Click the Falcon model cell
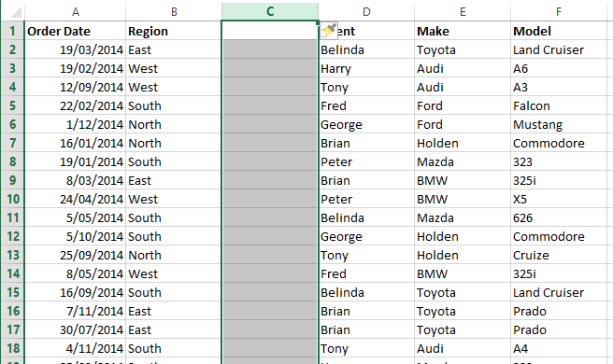Screen dimensions: 613x364 coord(559,105)
